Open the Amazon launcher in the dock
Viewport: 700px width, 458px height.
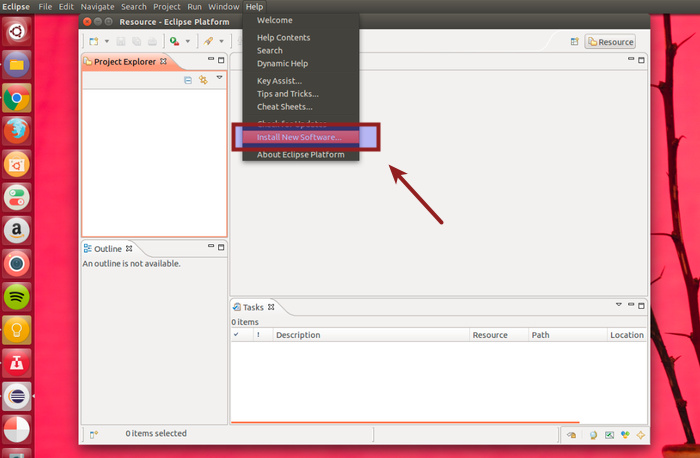(17, 230)
